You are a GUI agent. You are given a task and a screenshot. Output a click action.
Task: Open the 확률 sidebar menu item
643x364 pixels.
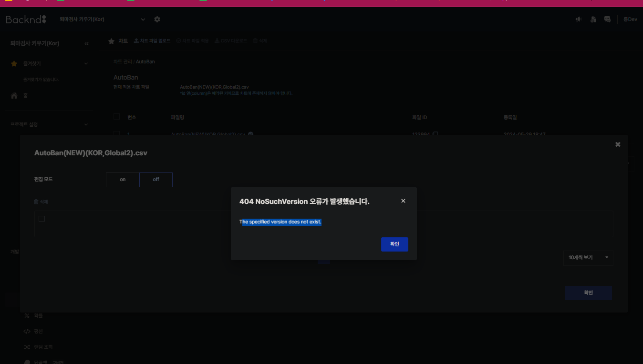tap(39, 315)
